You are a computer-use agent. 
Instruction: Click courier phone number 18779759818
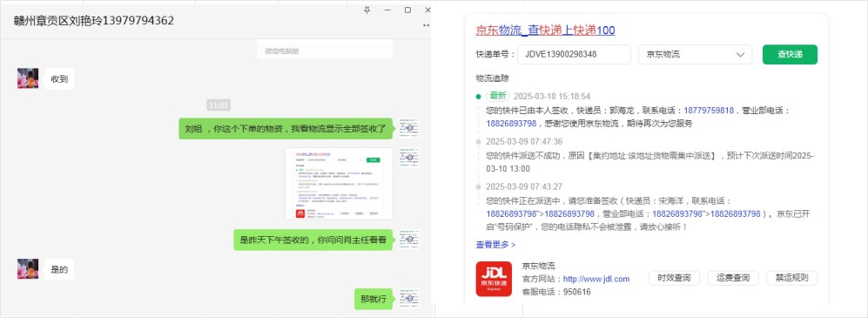tap(709, 111)
